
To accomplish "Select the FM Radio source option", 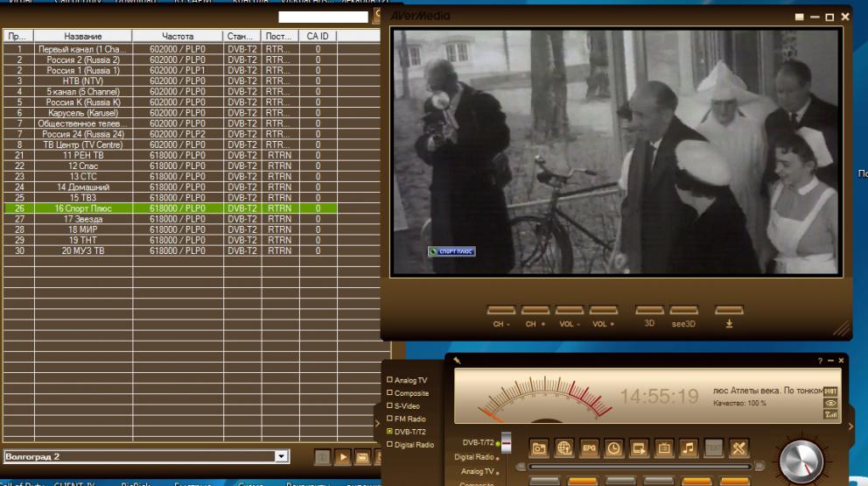I will coord(390,419).
